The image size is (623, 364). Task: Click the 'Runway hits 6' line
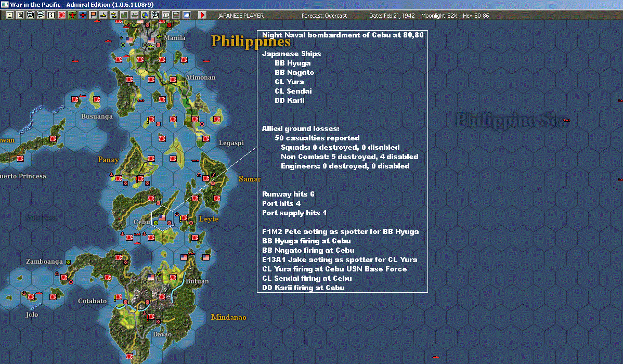coord(288,194)
